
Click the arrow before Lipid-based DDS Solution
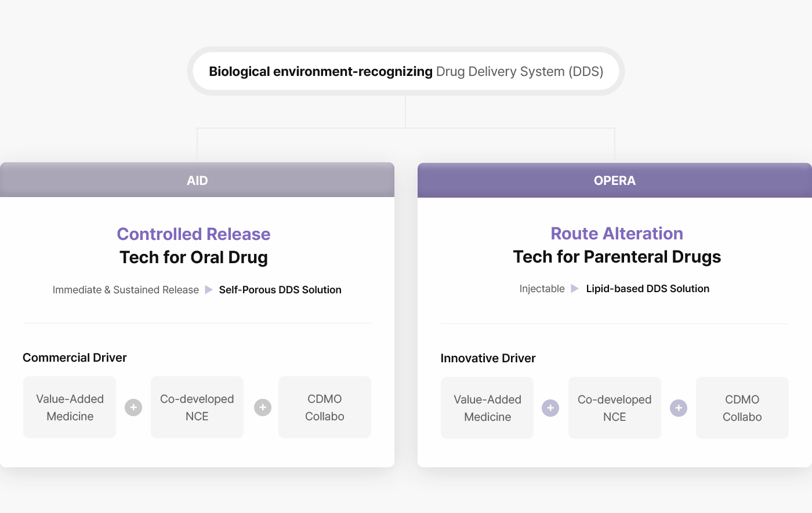[575, 289]
